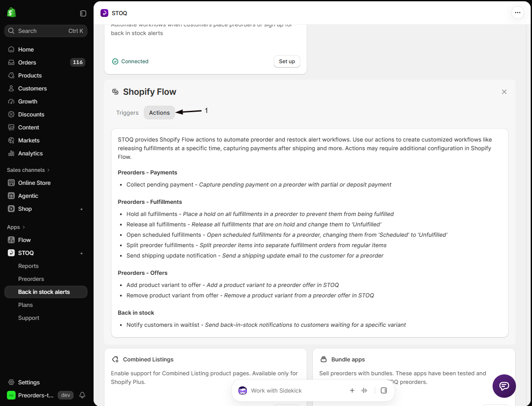The image size is (532, 406).
Task: Click the Shopify logo icon
Action: [x=11, y=13]
